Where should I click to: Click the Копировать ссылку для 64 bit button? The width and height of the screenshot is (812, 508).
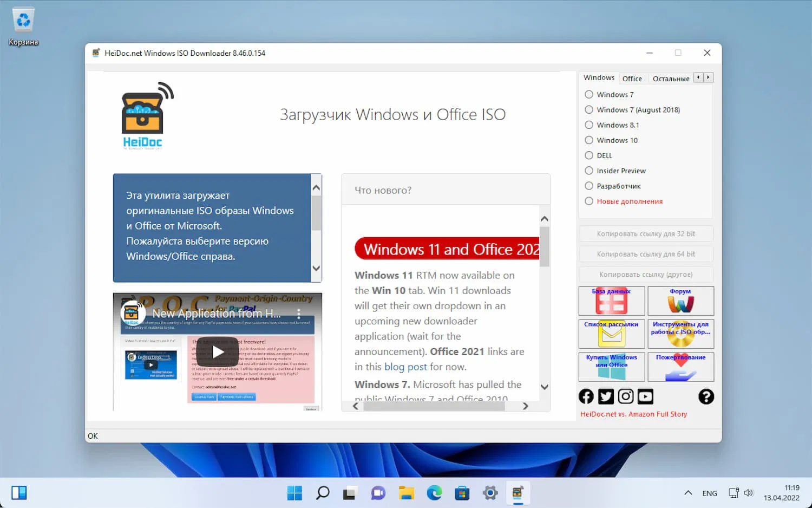pyautogui.click(x=645, y=254)
